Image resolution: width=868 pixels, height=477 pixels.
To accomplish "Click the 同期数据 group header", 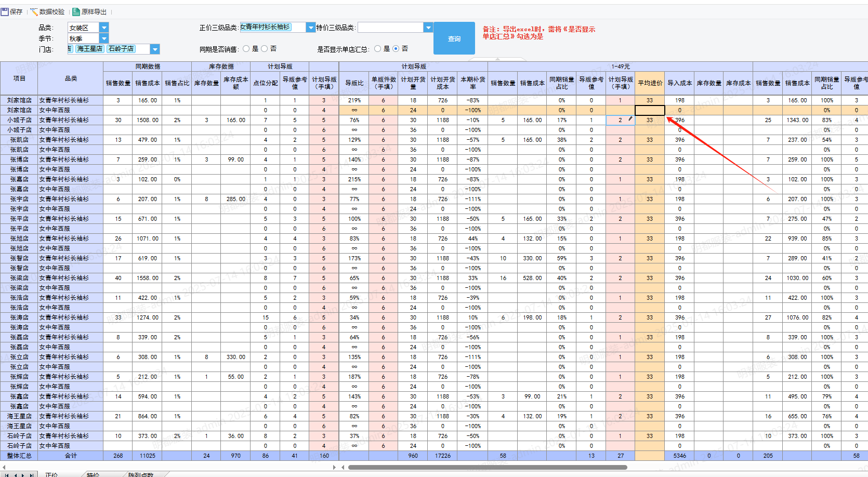I will [148, 67].
